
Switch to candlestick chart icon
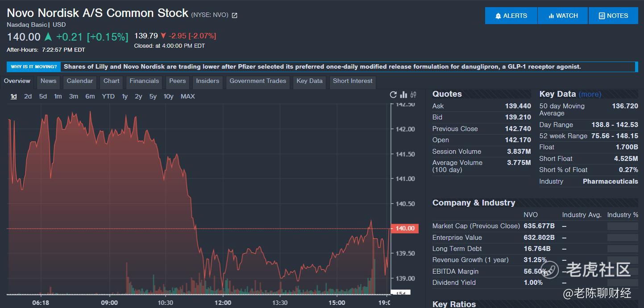[x=413, y=94]
